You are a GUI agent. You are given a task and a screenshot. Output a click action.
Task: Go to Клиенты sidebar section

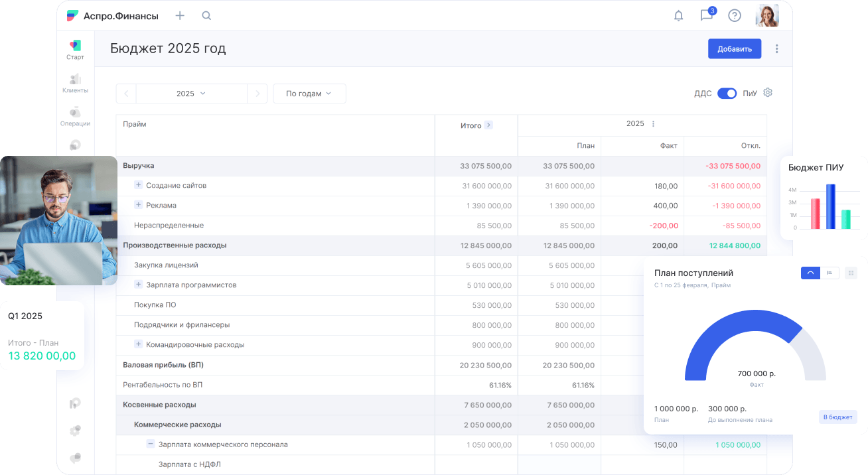[x=75, y=84]
